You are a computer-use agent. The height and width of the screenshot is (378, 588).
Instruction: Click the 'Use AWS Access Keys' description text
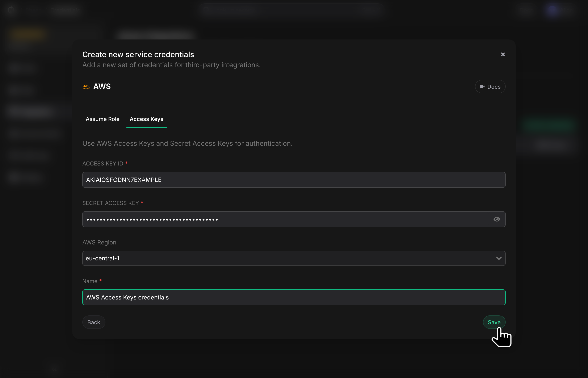pyautogui.click(x=188, y=143)
